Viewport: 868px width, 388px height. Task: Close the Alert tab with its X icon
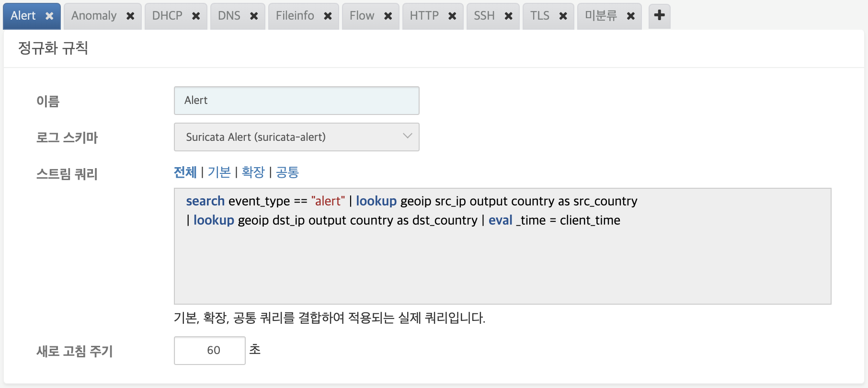tap(49, 16)
